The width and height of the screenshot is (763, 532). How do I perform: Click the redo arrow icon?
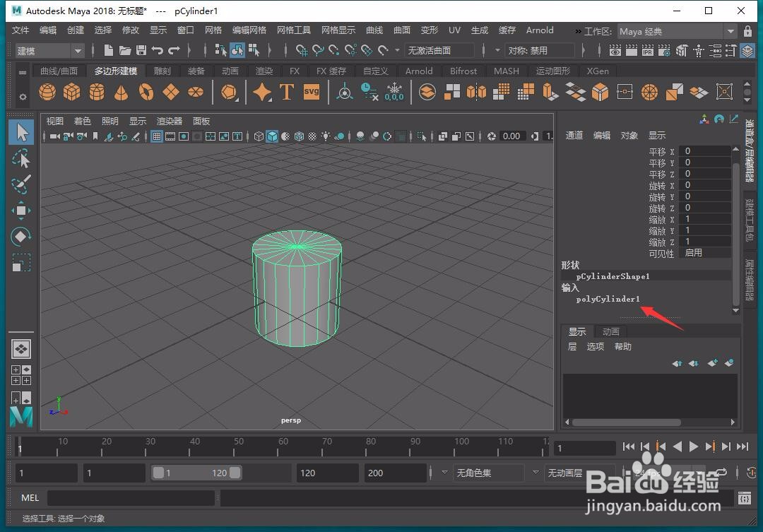(x=174, y=50)
